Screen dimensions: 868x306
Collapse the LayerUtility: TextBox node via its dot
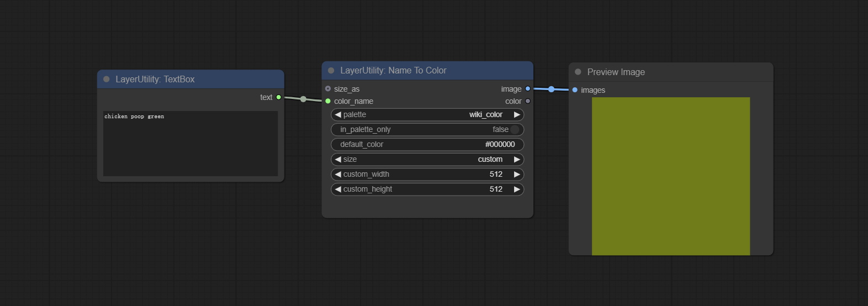coord(107,80)
